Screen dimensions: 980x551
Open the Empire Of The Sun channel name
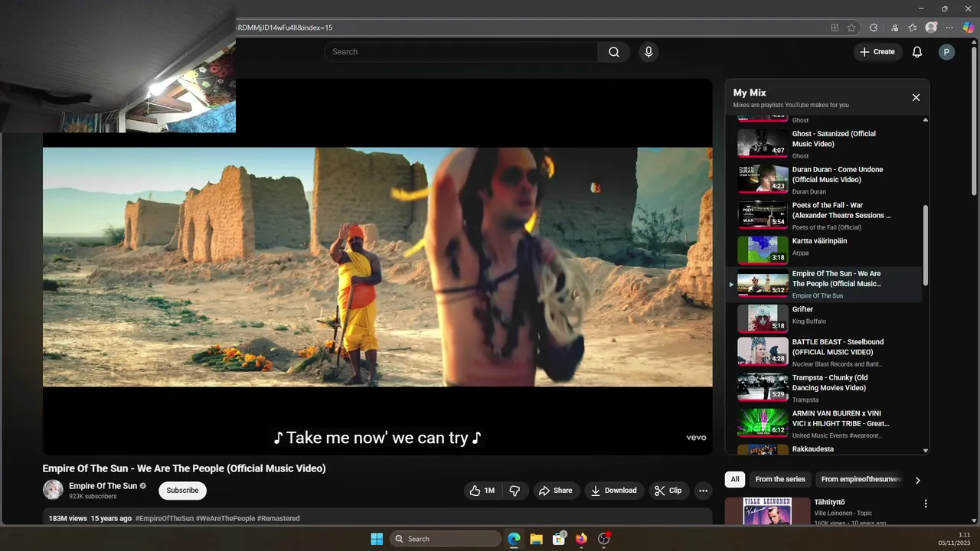pyautogui.click(x=103, y=486)
